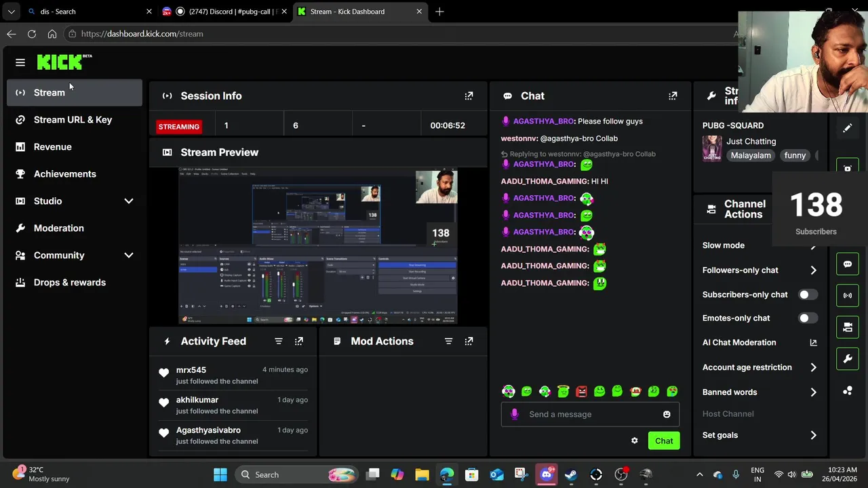868x488 pixels.
Task: Open Drops & rewards page
Action: 75,282
